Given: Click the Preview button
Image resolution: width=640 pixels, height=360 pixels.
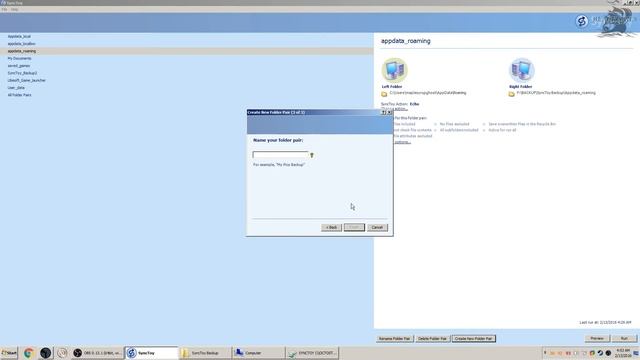Looking at the screenshot, I should point(597,339).
